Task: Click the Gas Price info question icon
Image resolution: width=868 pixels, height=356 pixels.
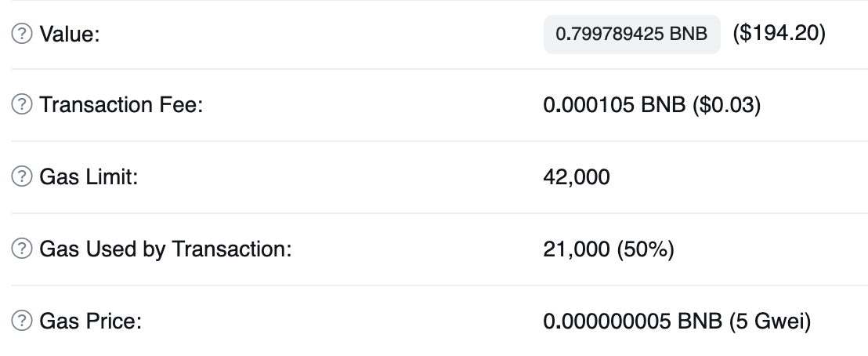Action: click(x=23, y=321)
